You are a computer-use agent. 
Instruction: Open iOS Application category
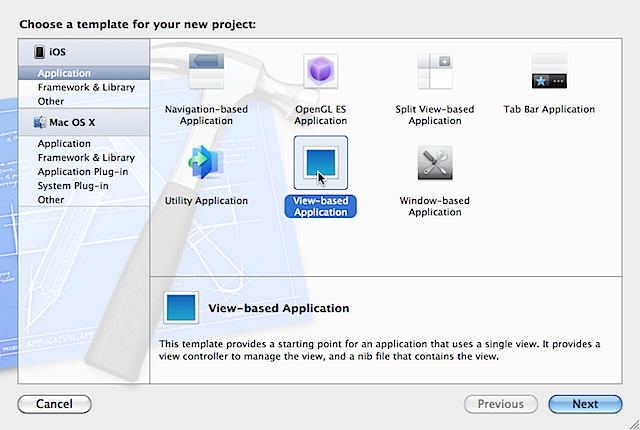pyautogui.click(x=64, y=73)
